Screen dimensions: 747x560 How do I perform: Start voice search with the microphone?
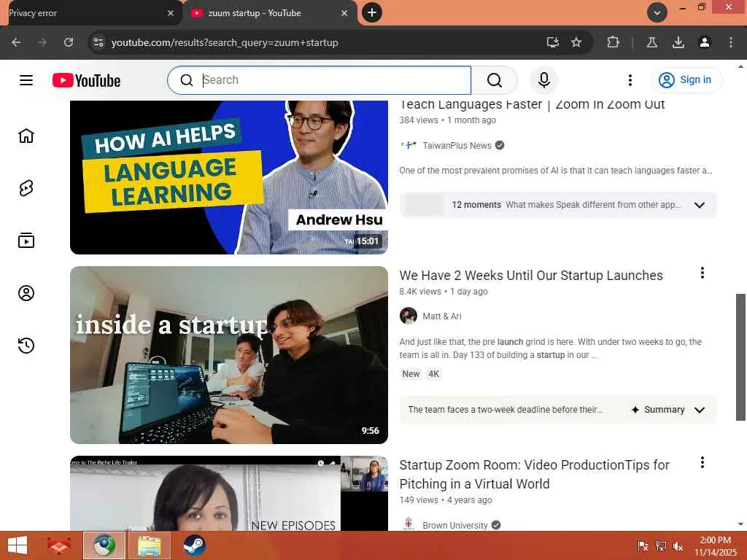click(544, 80)
